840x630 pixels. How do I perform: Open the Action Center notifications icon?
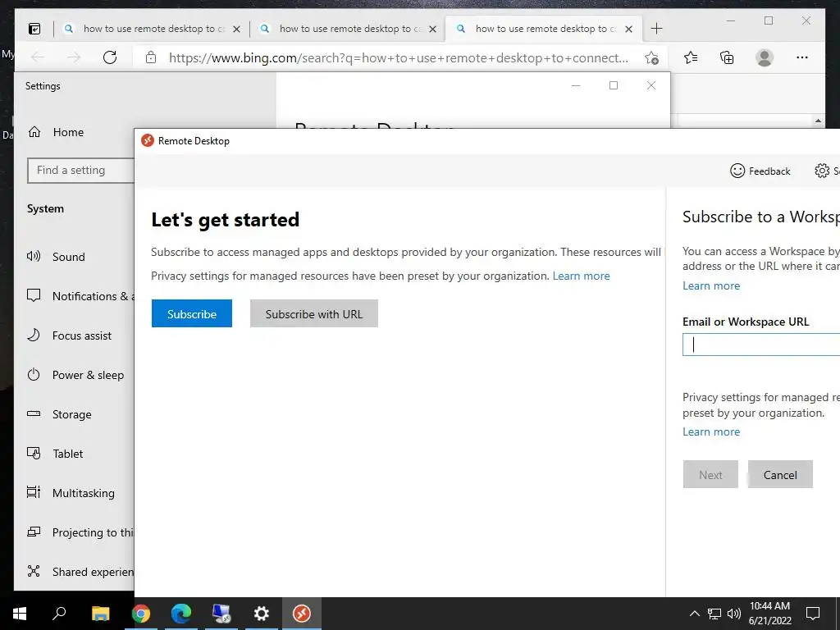(813, 614)
